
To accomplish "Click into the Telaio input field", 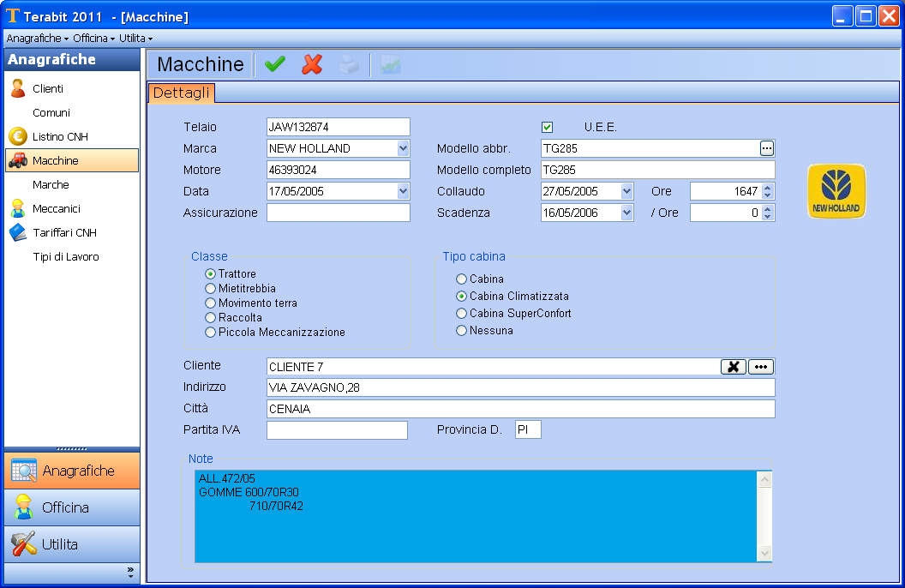I will [x=339, y=127].
